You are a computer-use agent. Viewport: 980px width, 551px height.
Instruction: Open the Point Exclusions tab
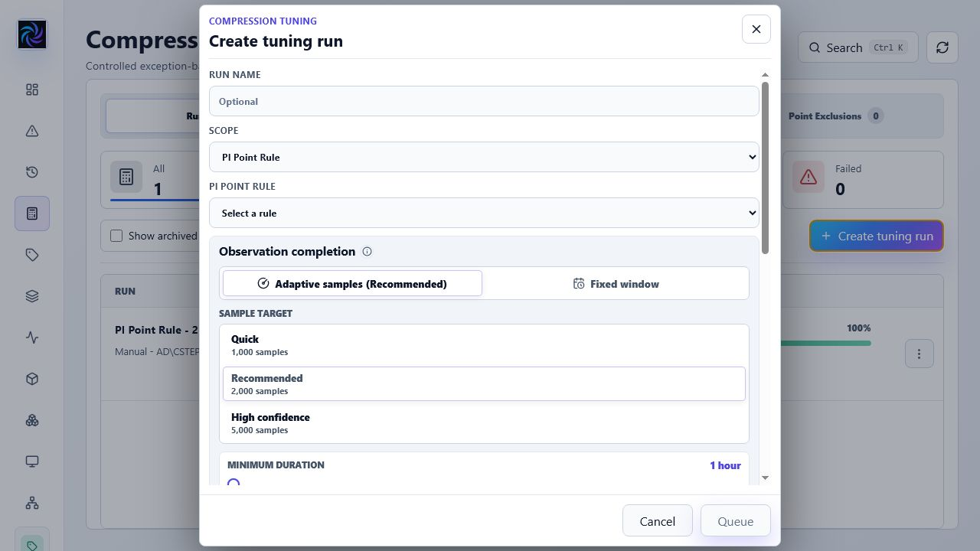click(x=835, y=116)
